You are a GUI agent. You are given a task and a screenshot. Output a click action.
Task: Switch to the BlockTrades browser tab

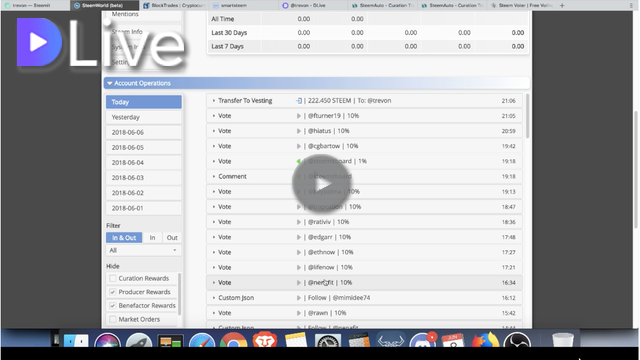pyautogui.click(x=174, y=5)
